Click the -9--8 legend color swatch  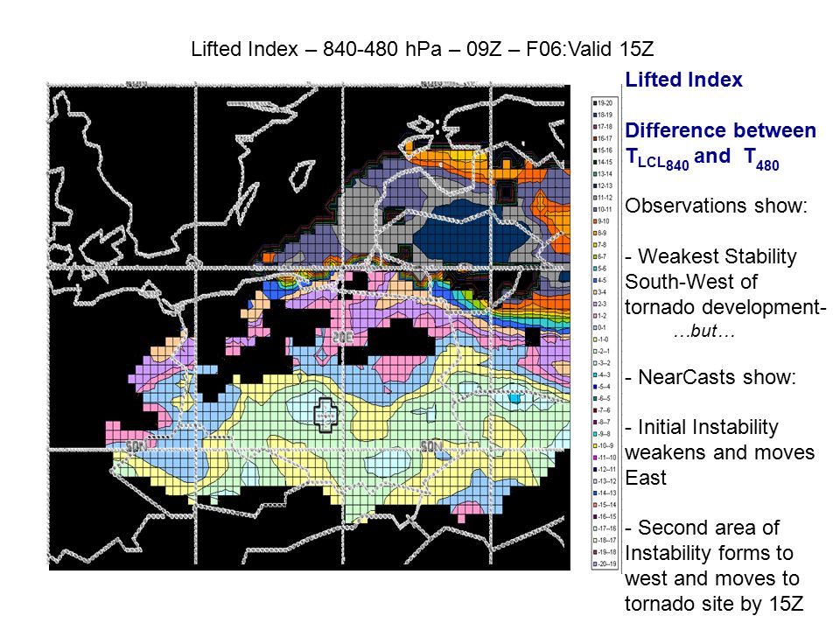point(595,434)
